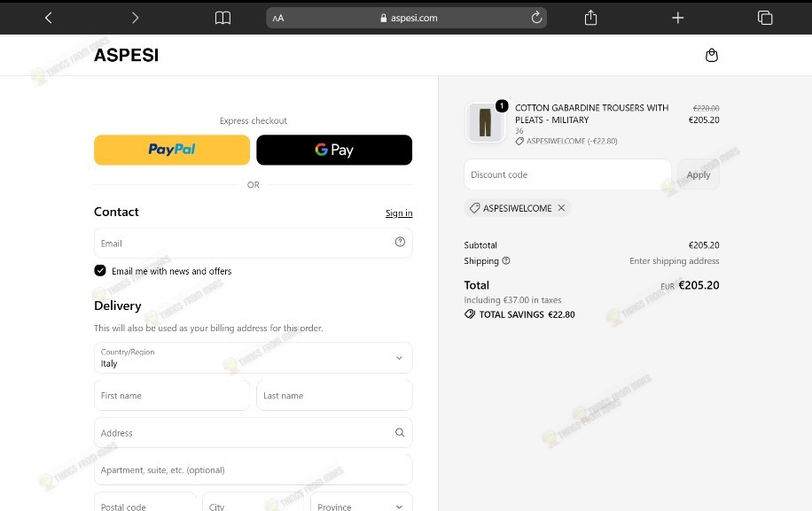Pay with Google Pay express checkout

coord(334,150)
